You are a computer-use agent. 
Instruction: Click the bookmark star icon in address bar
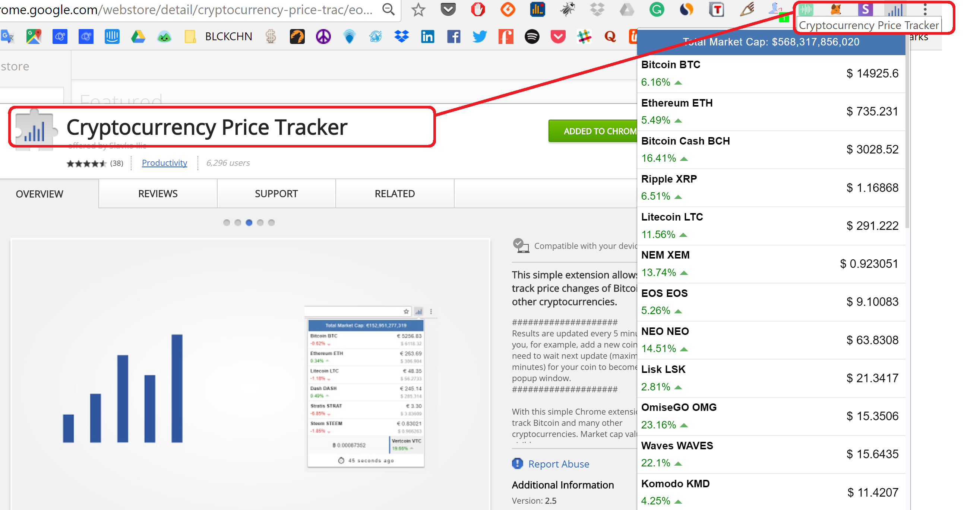(x=418, y=10)
